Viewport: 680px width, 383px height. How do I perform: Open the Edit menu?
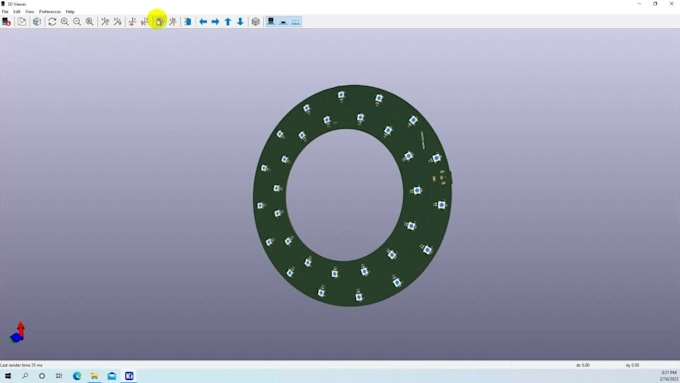click(x=16, y=12)
